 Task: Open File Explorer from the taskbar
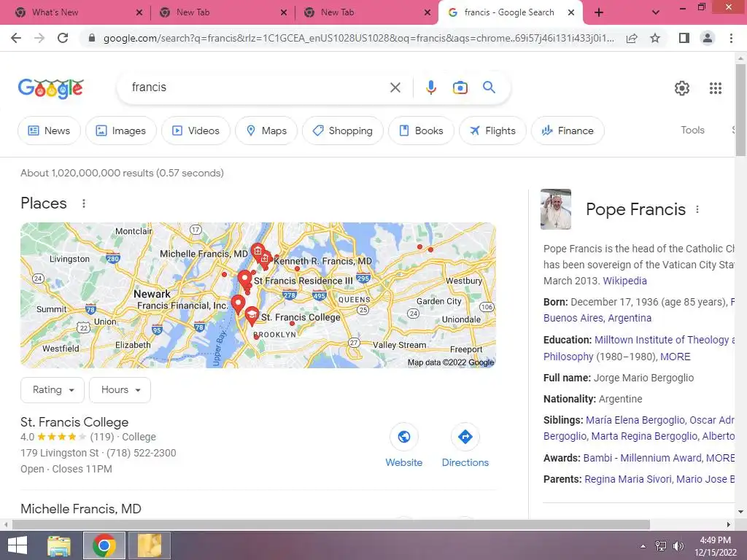pyautogui.click(x=59, y=545)
